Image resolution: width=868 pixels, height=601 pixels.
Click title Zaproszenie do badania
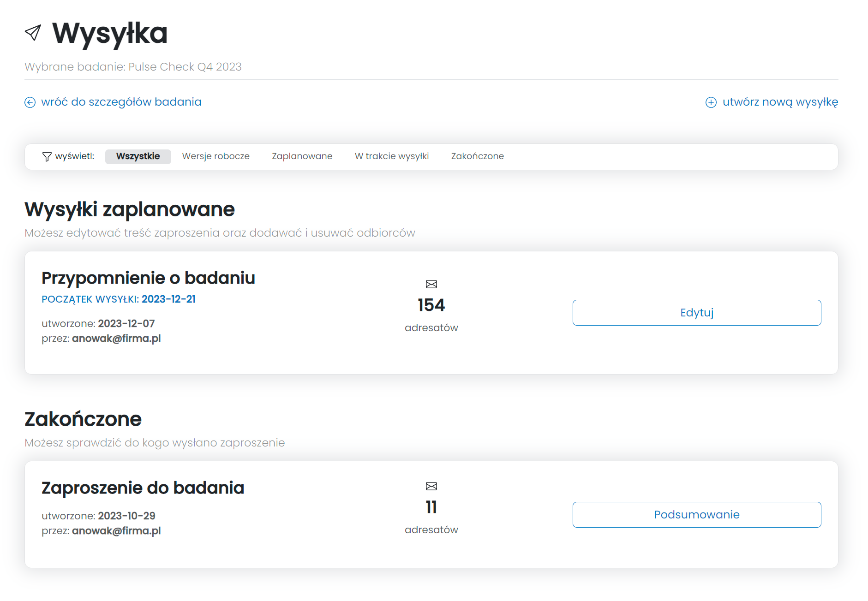[143, 488]
